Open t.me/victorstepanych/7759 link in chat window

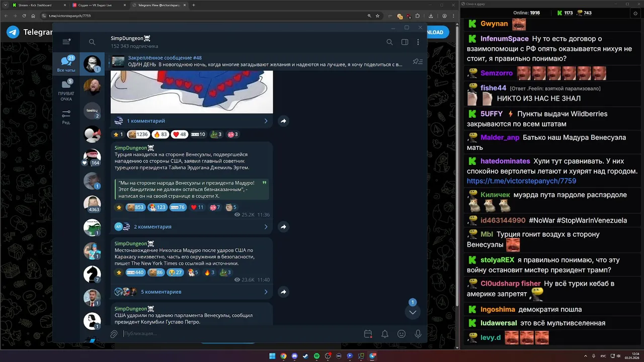[x=521, y=181]
